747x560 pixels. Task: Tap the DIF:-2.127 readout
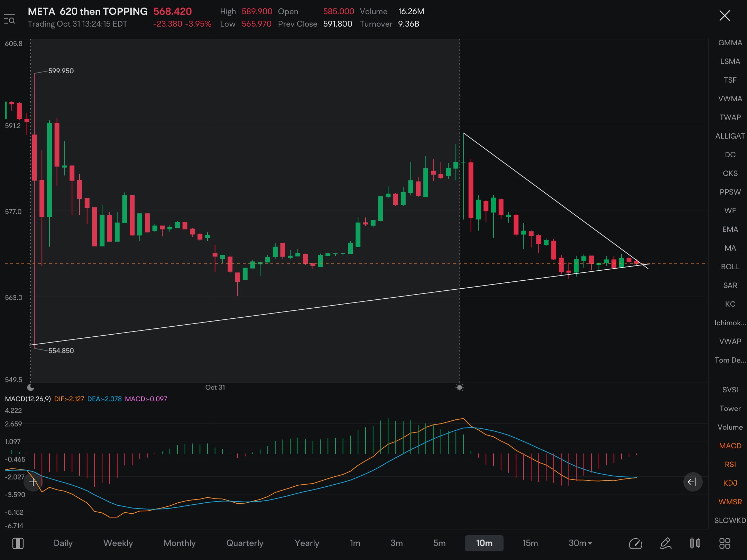pos(69,399)
